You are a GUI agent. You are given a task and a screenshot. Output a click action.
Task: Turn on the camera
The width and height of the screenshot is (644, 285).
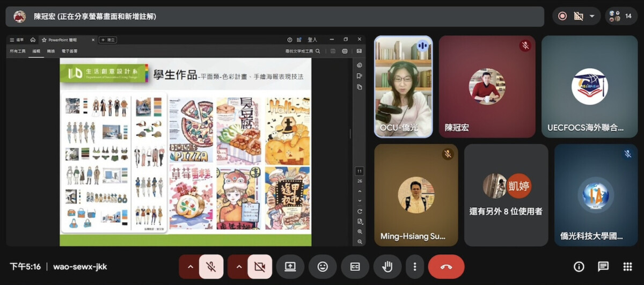tap(260, 267)
